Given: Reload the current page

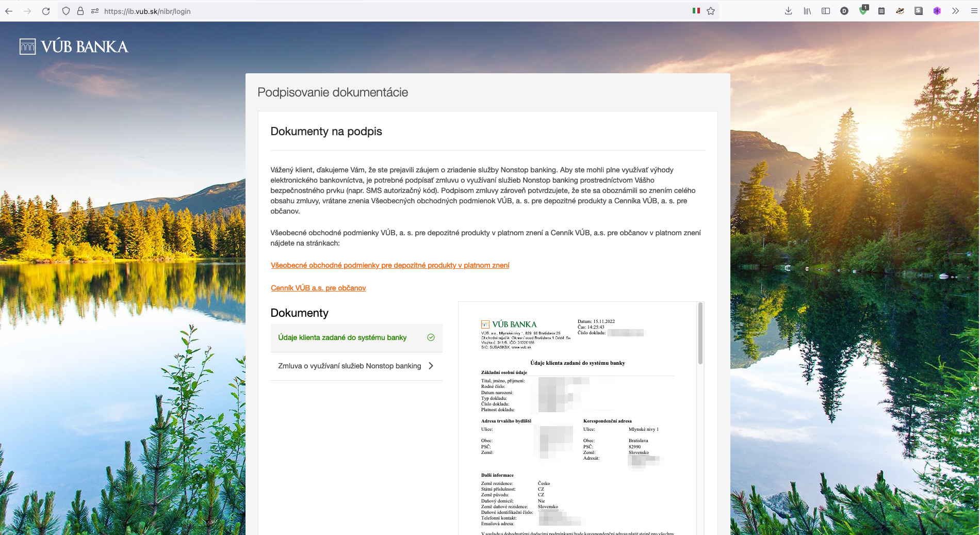Looking at the screenshot, I should tap(46, 11).
